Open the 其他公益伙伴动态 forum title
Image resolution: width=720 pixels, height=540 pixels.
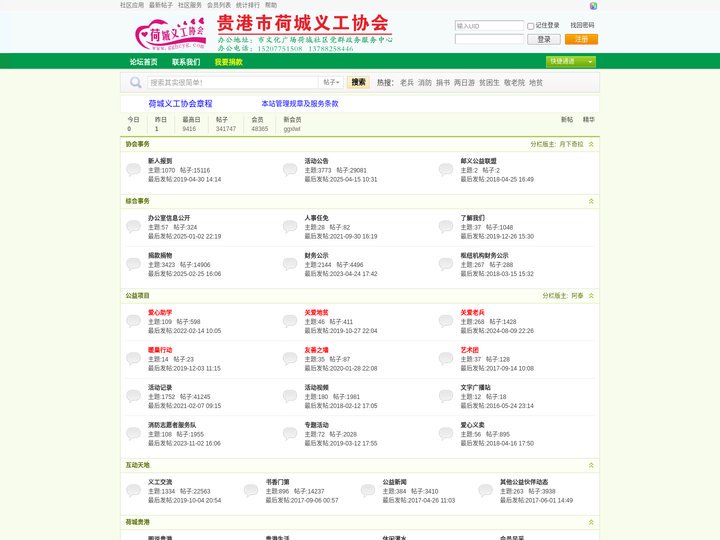point(524,482)
